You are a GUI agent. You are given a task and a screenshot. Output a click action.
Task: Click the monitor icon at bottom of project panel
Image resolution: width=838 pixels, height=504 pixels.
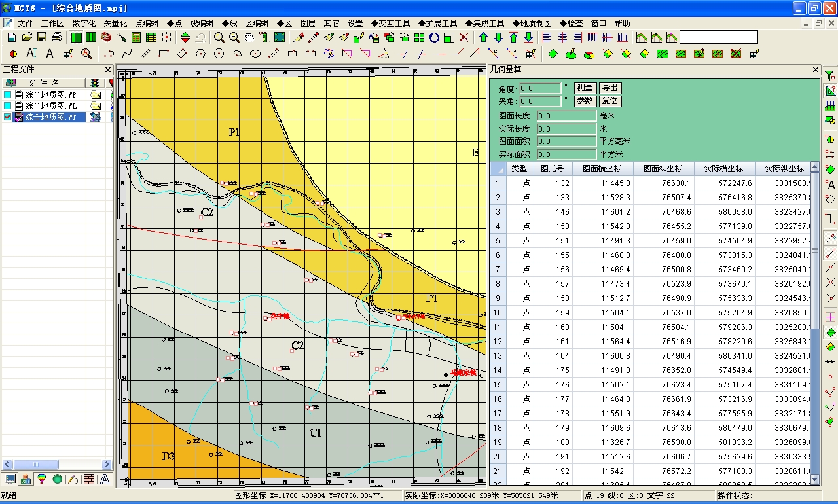click(x=10, y=479)
